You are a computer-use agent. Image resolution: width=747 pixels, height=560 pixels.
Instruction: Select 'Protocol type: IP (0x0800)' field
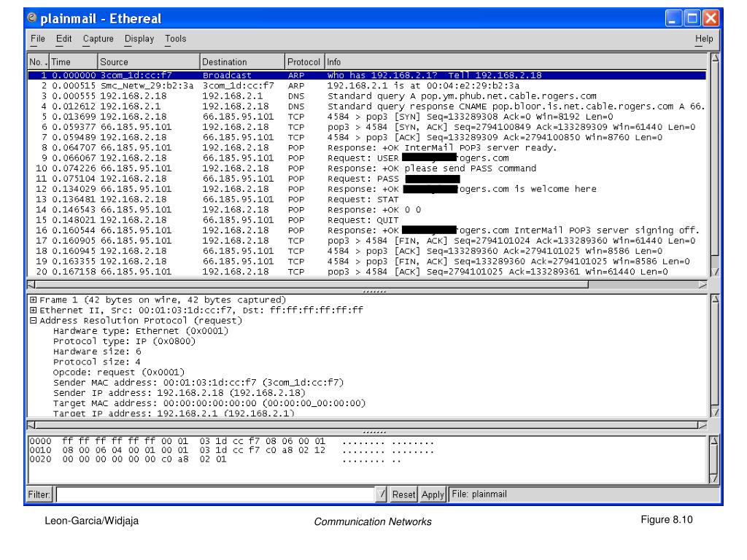124,341
